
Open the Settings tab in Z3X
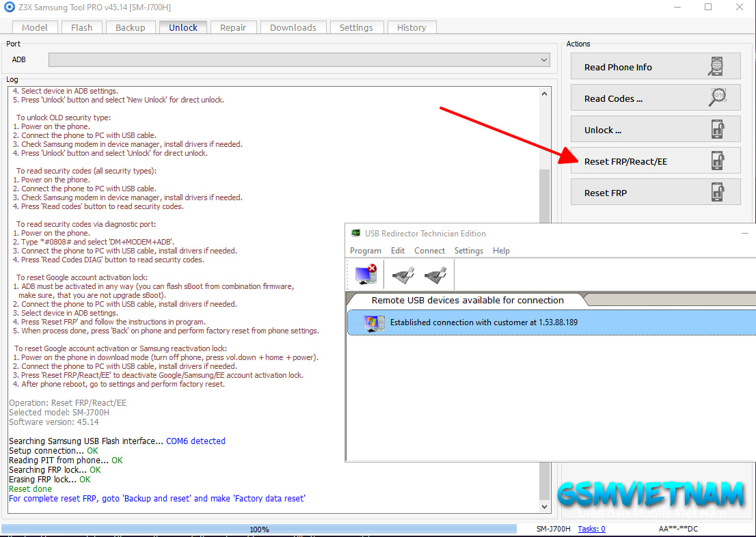coord(356,27)
